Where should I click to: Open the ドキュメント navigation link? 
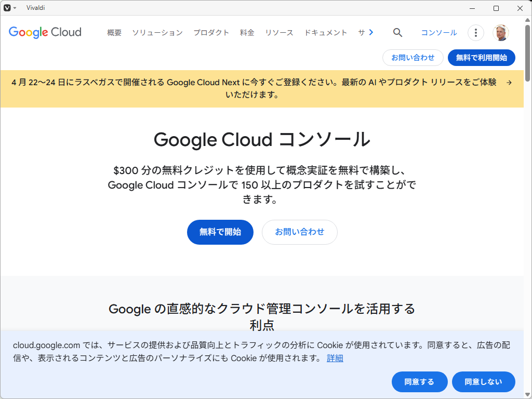[x=326, y=32]
